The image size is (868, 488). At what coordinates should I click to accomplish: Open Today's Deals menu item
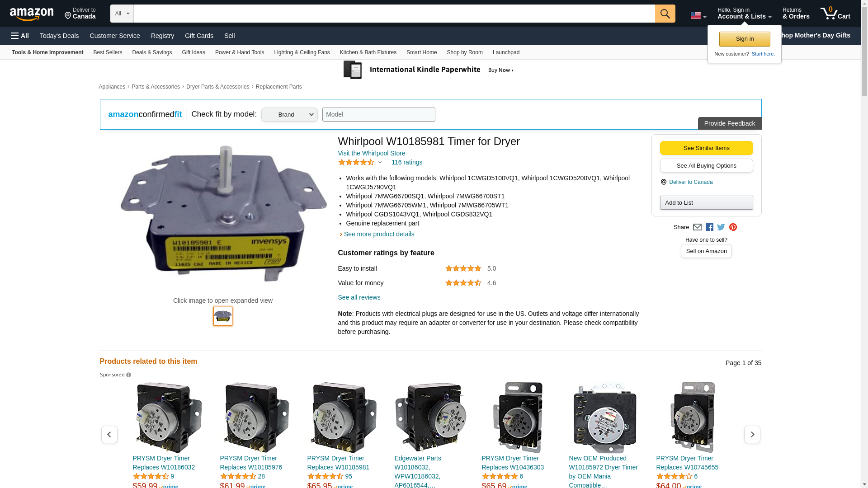coord(59,36)
